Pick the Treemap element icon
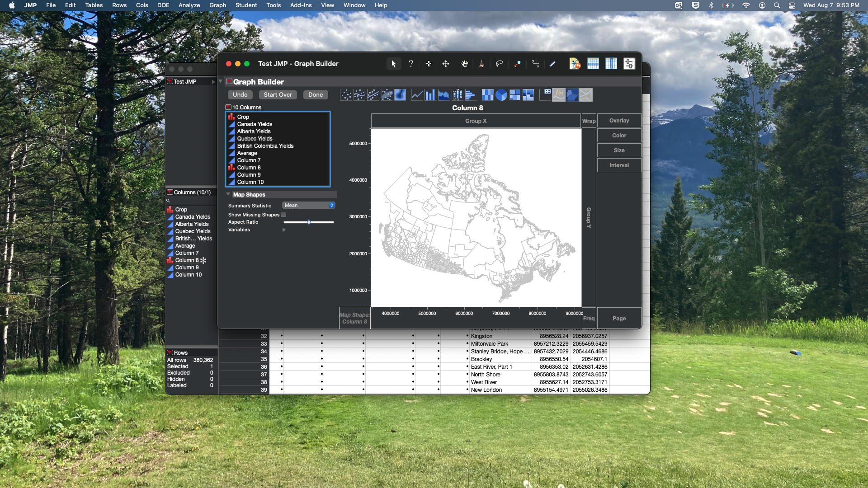This screenshot has height=488, width=868. click(x=515, y=95)
